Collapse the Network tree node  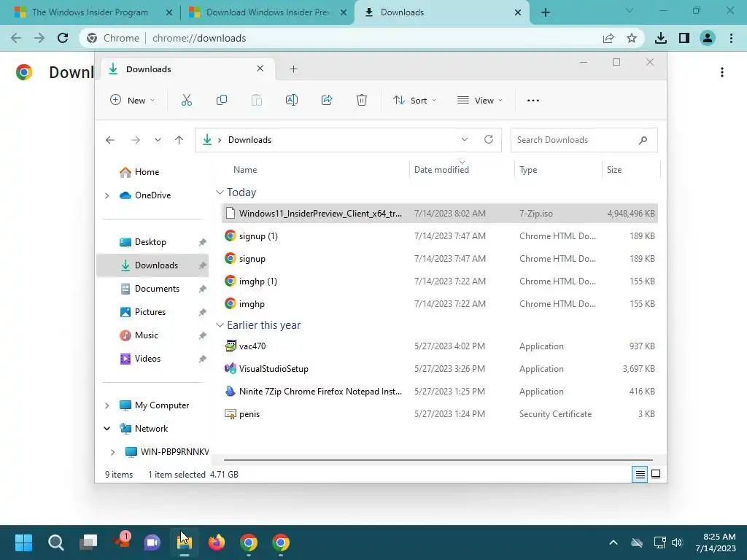click(107, 429)
